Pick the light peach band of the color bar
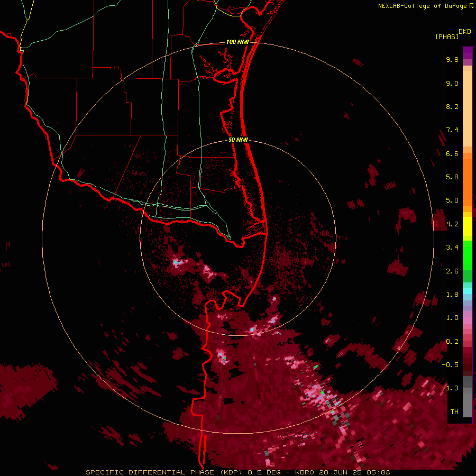 click(467, 108)
